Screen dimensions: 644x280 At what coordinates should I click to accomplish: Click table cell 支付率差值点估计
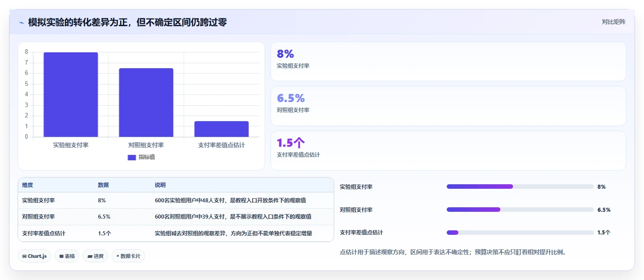(44, 233)
